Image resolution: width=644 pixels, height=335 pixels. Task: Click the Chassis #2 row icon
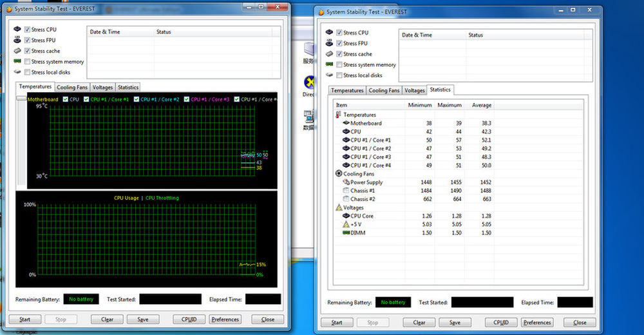point(346,199)
